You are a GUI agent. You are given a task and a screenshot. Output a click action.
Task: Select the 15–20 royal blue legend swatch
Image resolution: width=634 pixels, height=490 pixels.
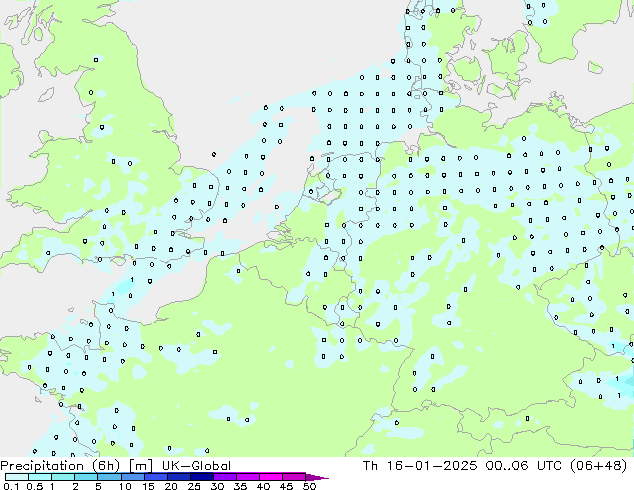pyautogui.click(x=156, y=477)
